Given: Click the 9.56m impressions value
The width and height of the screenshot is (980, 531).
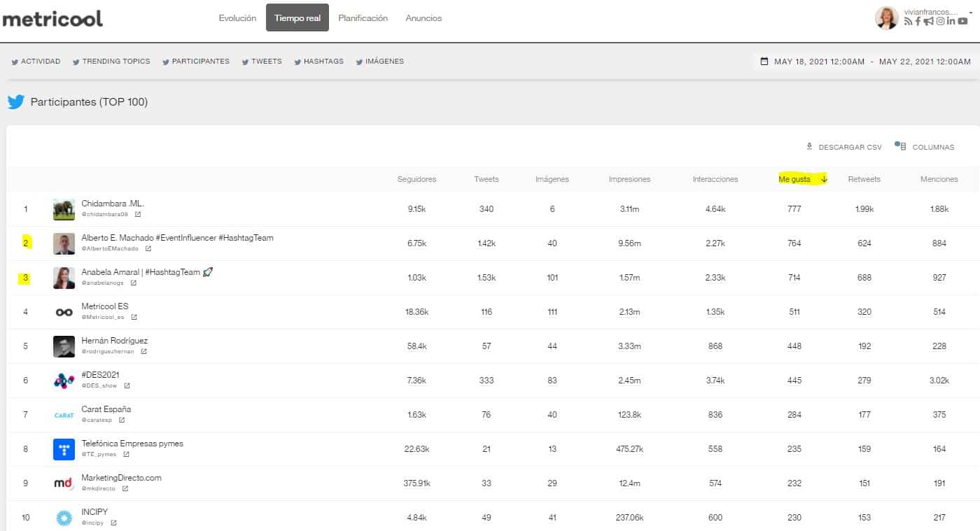Looking at the screenshot, I should pyautogui.click(x=629, y=243).
